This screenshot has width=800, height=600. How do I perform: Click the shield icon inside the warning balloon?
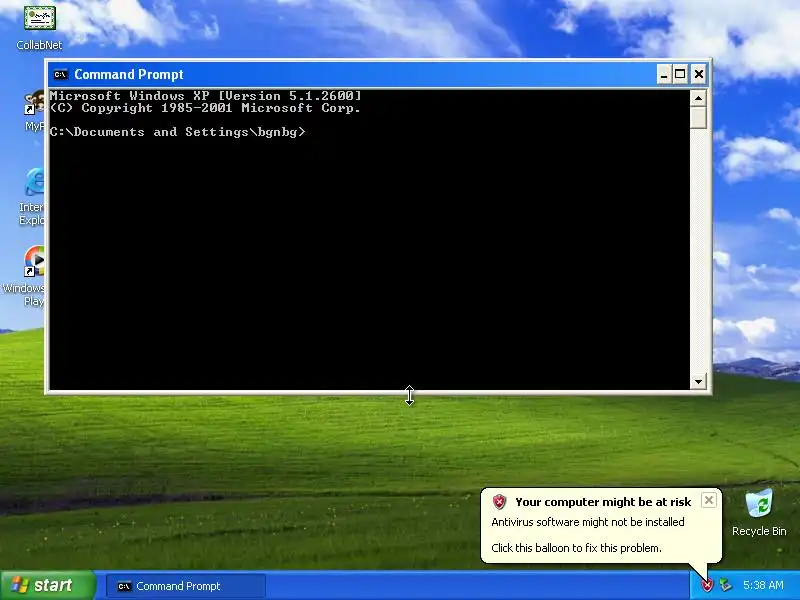coord(499,502)
